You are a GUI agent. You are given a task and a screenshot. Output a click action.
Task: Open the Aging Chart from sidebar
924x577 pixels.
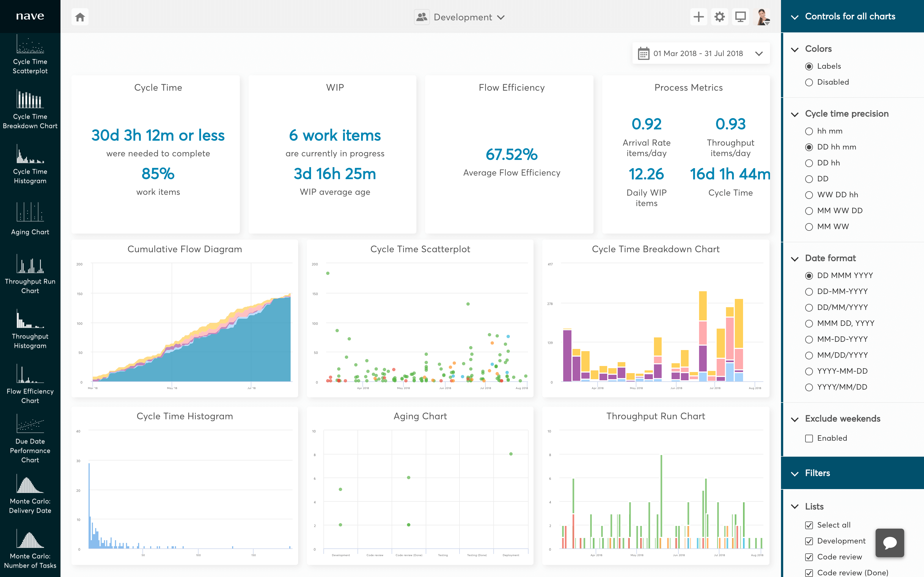point(30,213)
